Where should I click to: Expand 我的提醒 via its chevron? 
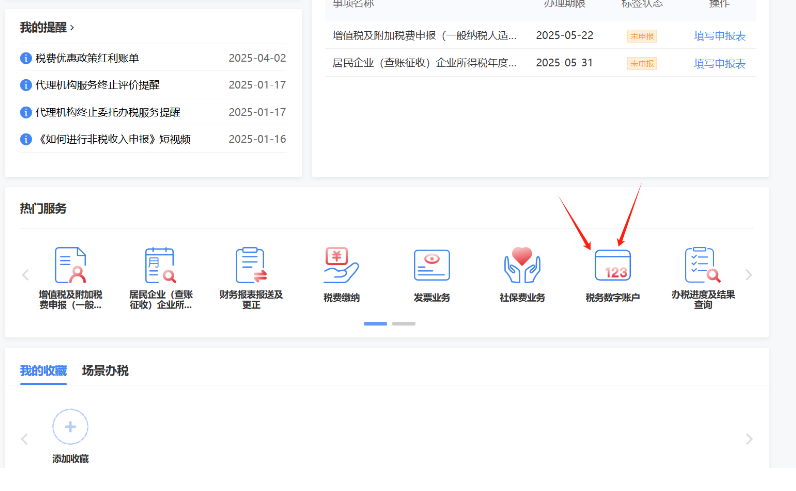point(72,27)
